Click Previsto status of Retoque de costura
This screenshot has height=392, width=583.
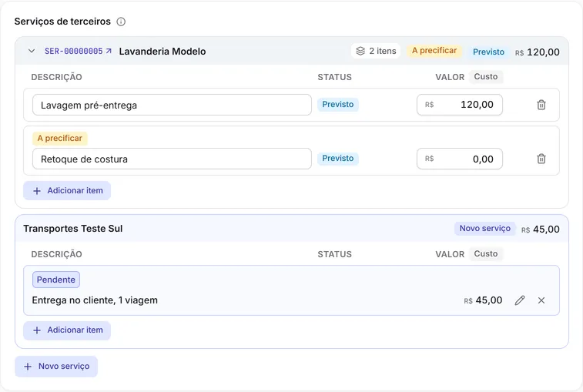(337, 159)
